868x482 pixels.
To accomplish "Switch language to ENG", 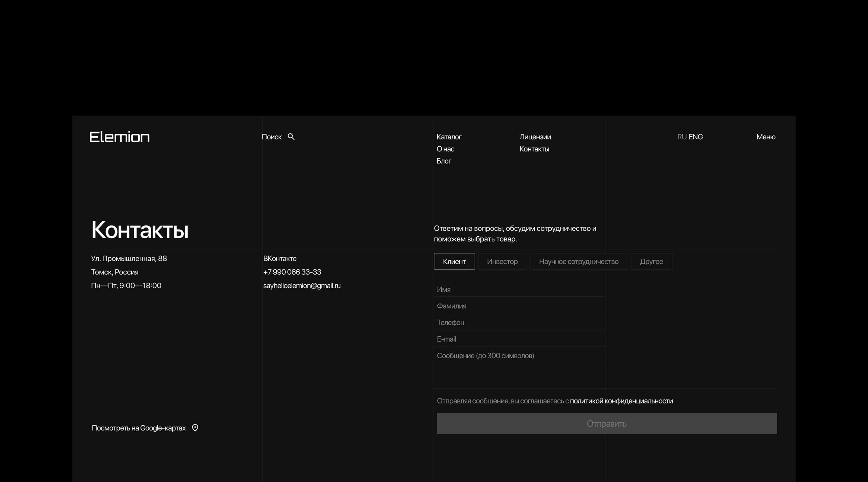I will tap(696, 137).
